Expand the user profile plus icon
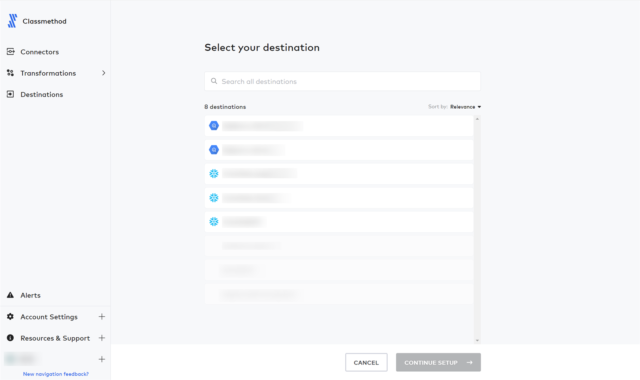The image size is (640, 380). 102,359
